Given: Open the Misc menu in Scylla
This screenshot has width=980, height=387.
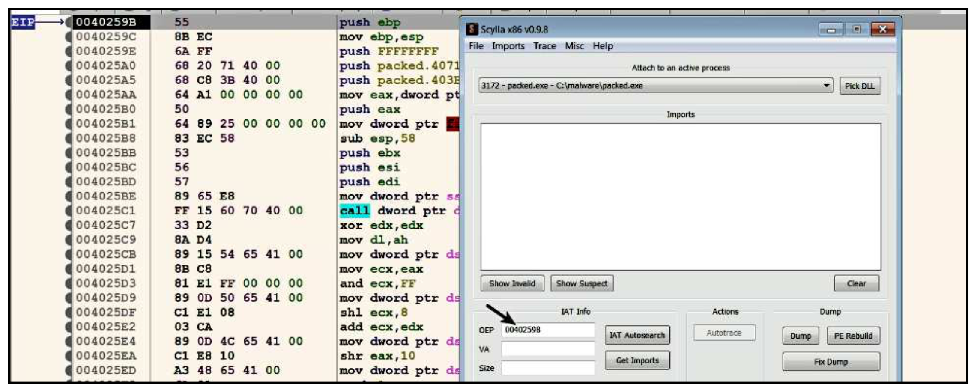Looking at the screenshot, I should click(574, 46).
